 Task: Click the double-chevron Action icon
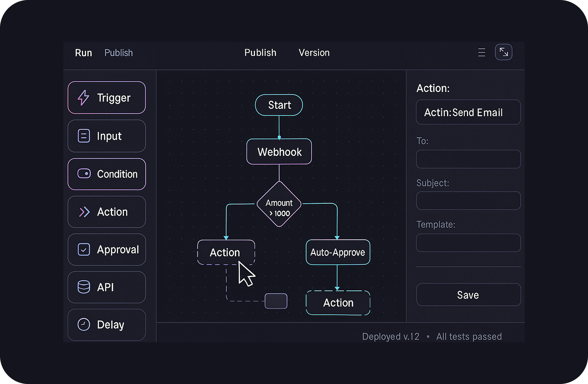84,212
